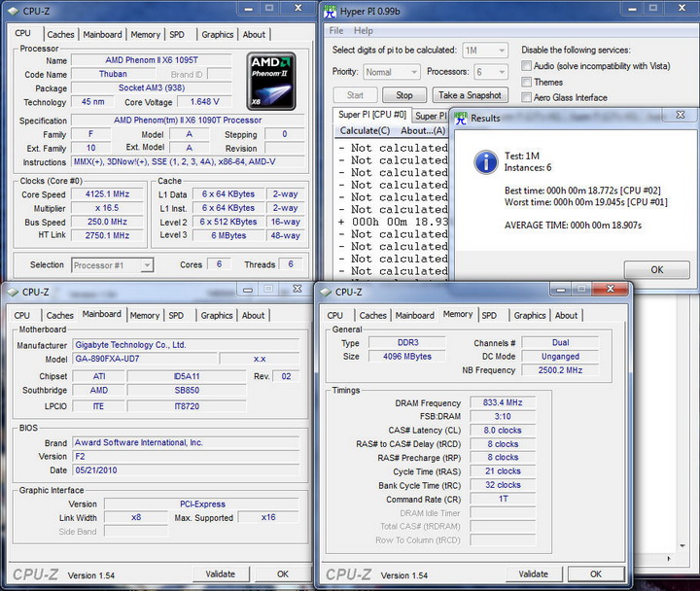Open the Processor #1 selection dropdown
Screen dimensions: 700x591
pos(113,265)
